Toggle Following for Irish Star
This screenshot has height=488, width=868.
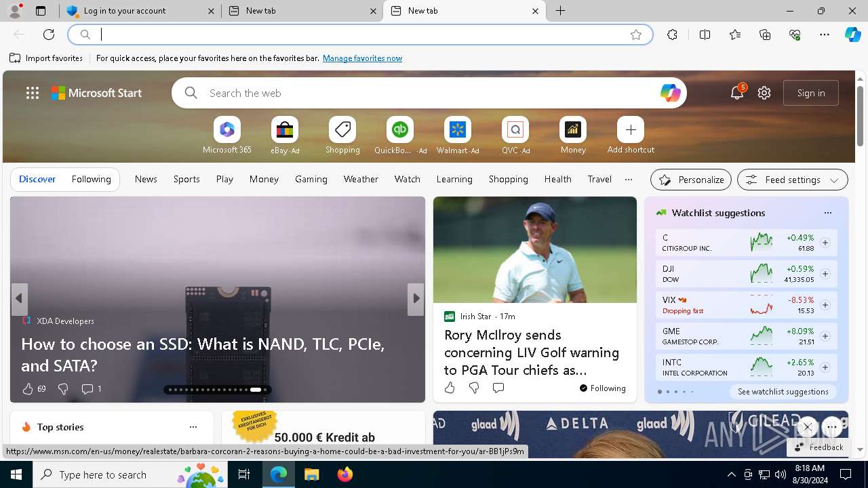[602, 388]
